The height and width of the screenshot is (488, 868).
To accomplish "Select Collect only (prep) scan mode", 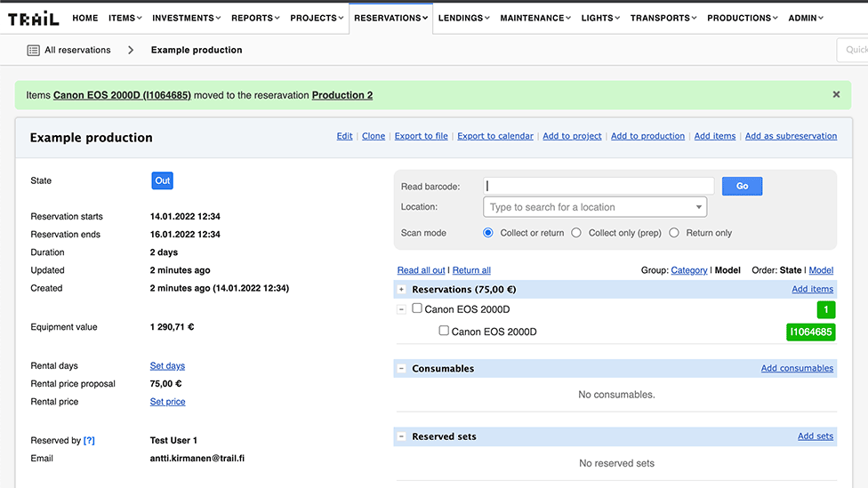I will click(x=576, y=232).
